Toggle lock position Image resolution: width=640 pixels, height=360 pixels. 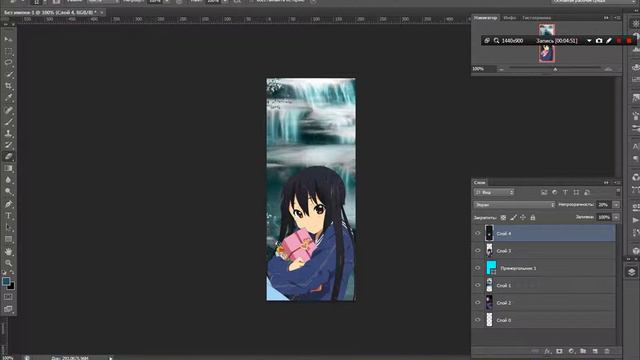point(523,218)
